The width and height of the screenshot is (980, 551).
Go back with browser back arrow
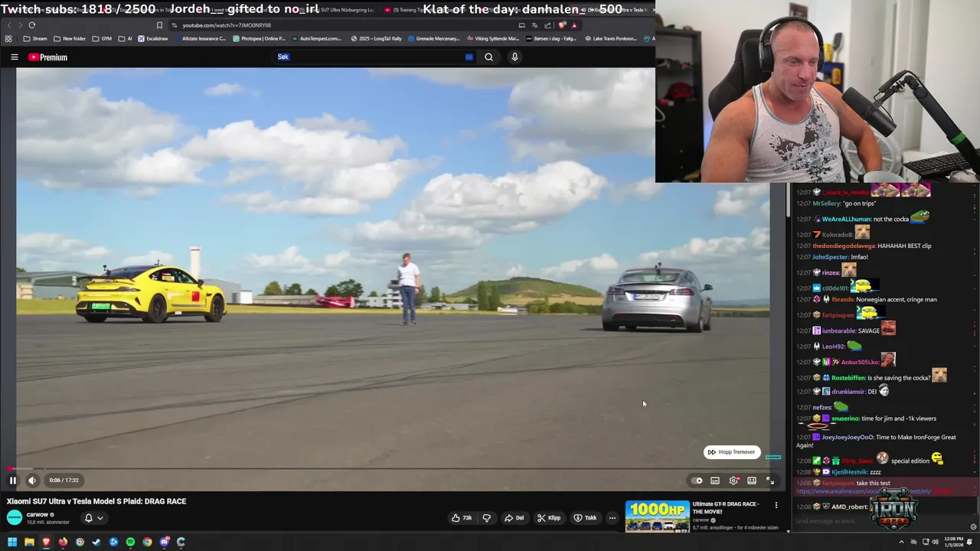(9, 25)
